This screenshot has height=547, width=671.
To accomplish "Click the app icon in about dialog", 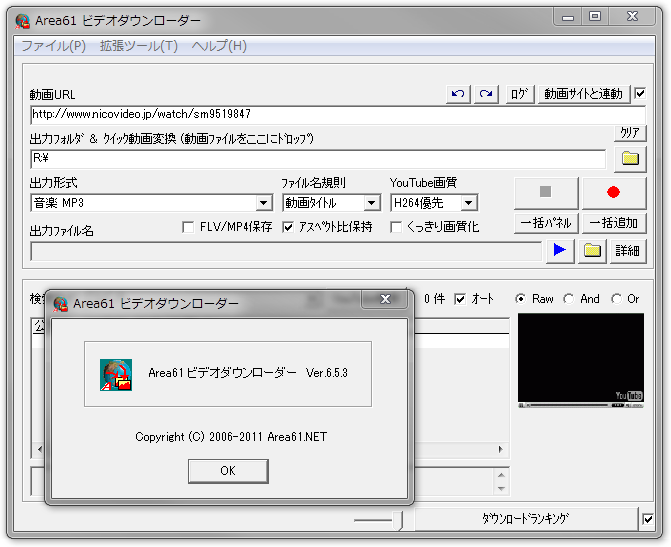I will [x=116, y=375].
